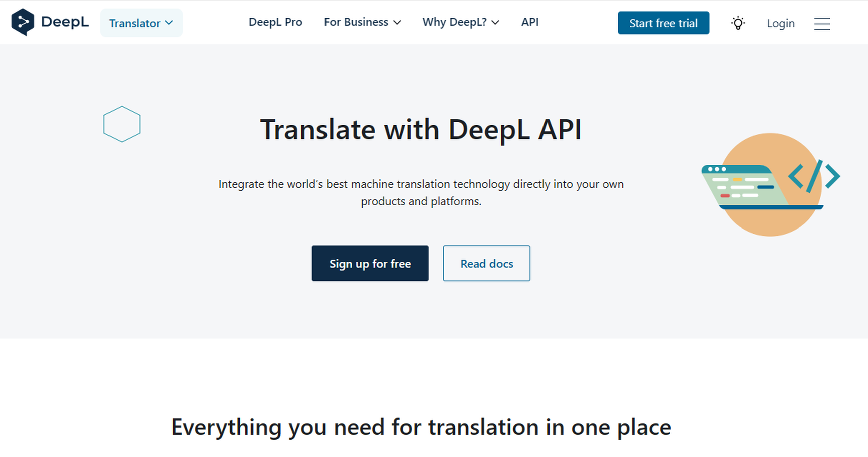
Task: Select the Translate with DeepL API heading
Action: [x=421, y=129]
